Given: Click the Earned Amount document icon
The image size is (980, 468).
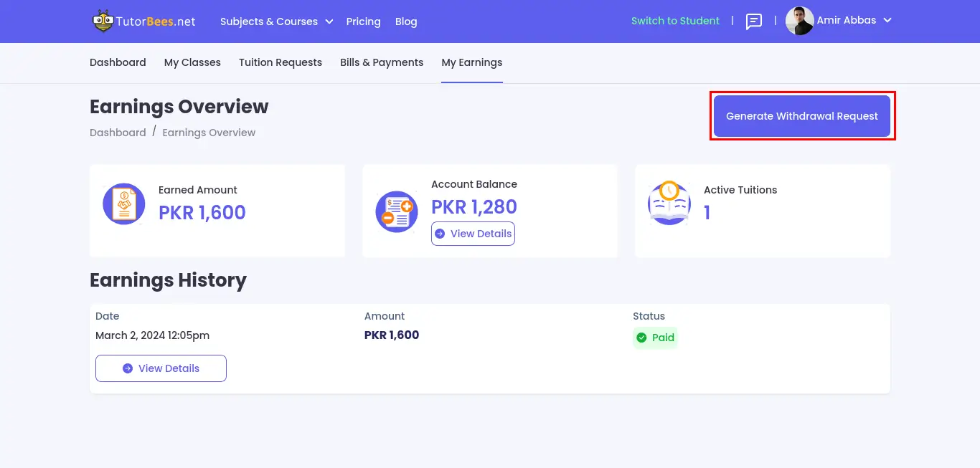Looking at the screenshot, I should [123, 203].
